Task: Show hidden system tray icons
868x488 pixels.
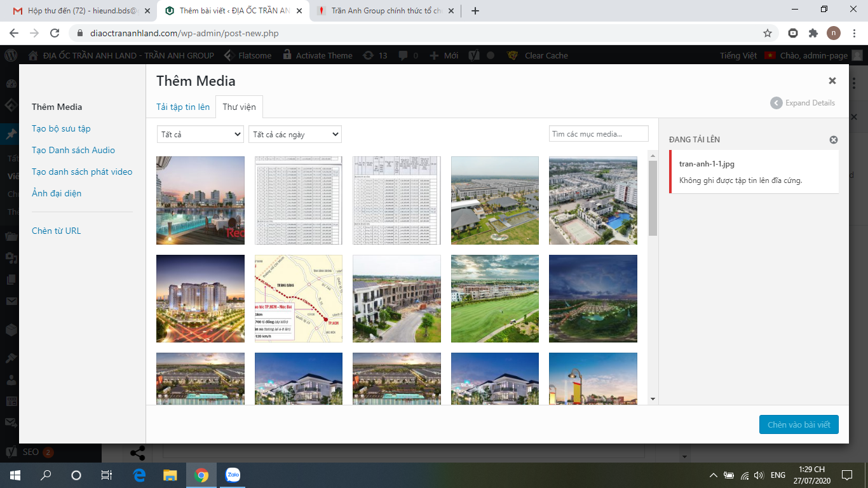Action: point(714,475)
